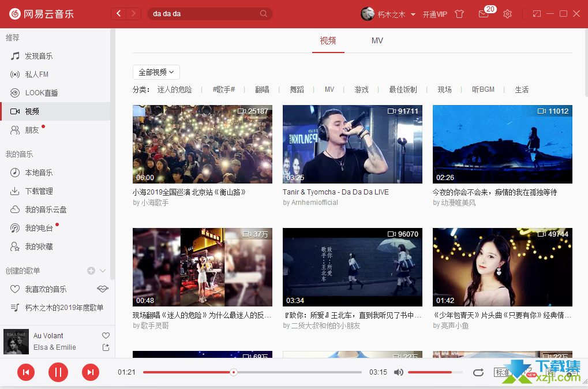
Task: Like Au Volant with the heart icon
Action: (106, 335)
